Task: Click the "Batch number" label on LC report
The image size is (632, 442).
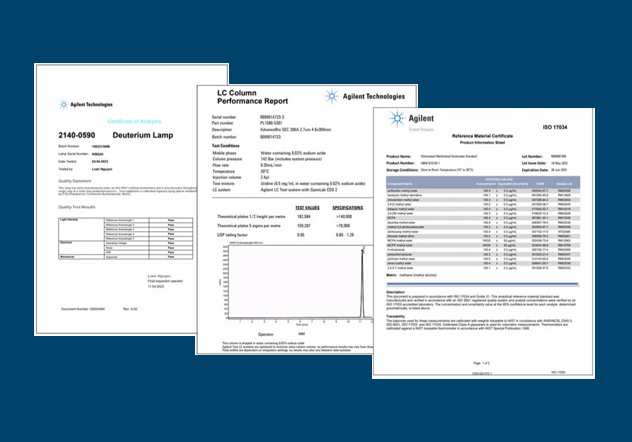Action: (224, 137)
